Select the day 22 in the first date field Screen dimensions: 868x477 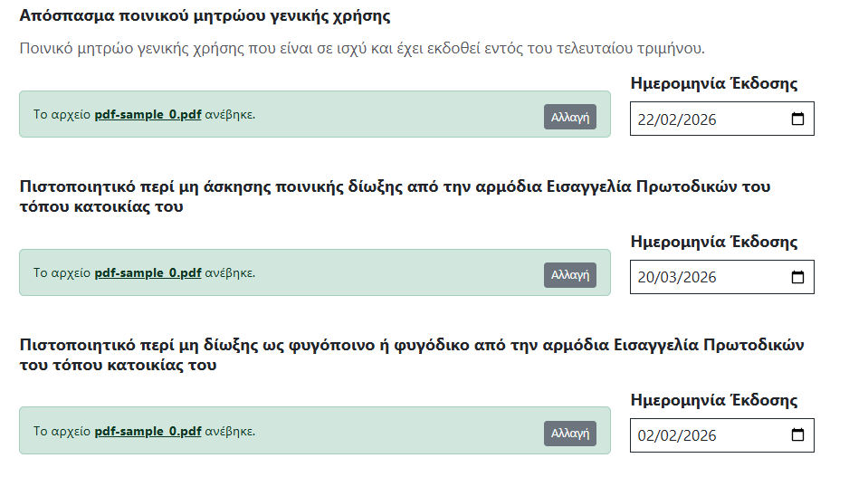coord(648,119)
